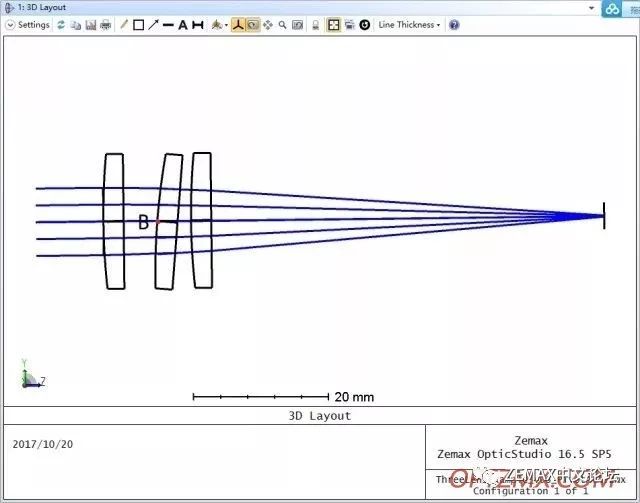
Task: Open help with the question mark icon
Action: coord(454,25)
